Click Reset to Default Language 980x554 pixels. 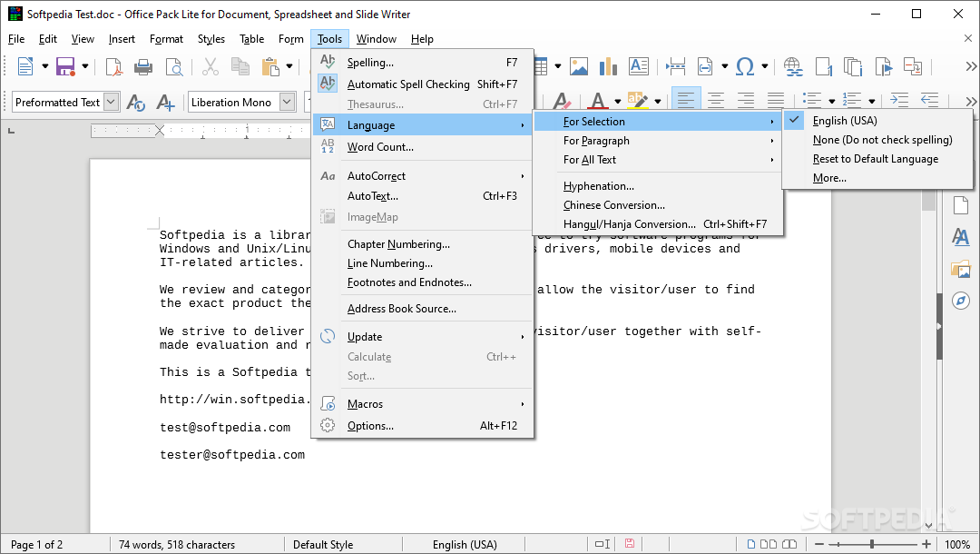tap(877, 159)
